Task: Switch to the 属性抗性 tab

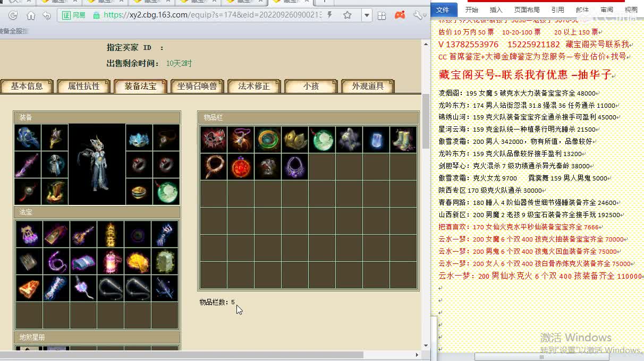Action: pyautogui.click(x=84, y=86)
